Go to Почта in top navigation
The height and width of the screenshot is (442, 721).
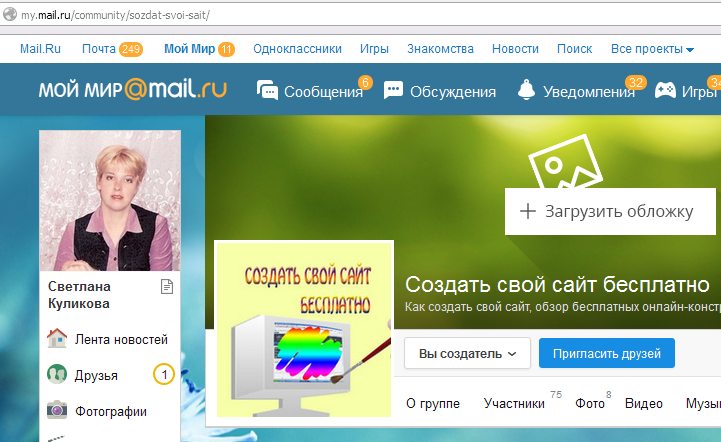coord(99,49)
